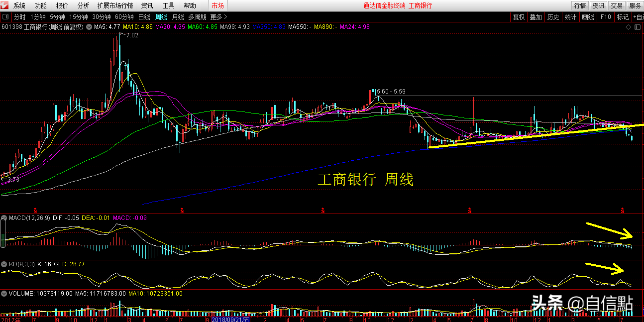Open the KD indicator dropdown arrow
The image size is (644, 322).
(5, 264)
